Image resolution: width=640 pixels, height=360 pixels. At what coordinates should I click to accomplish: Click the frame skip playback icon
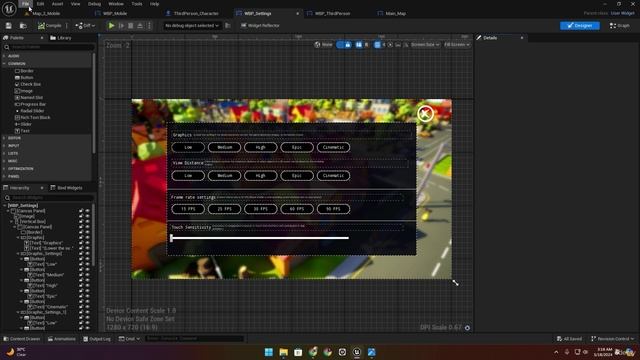pyautogui.click(x=121, y=26)
